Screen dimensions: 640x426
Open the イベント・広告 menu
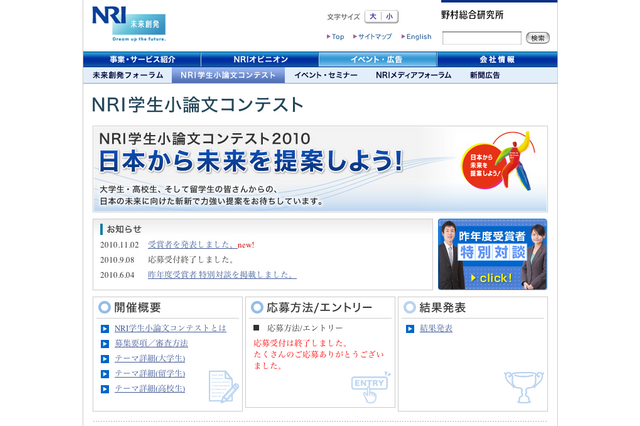pos(378,60)
